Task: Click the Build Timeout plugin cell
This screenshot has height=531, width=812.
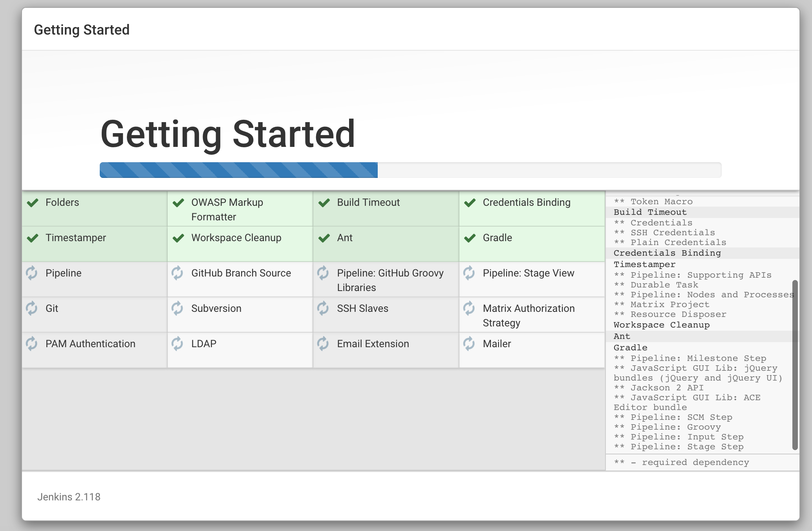Action: click(x=368, y=203)
